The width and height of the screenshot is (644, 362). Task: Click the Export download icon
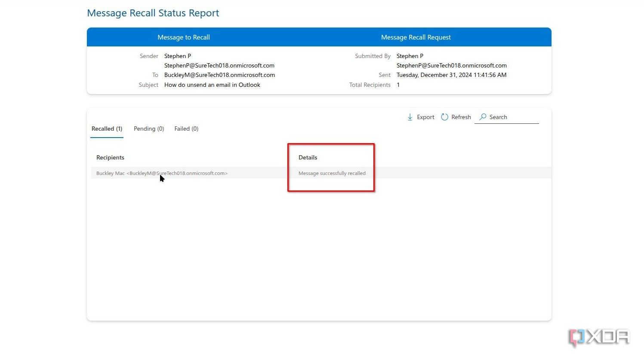pos(410,117)
